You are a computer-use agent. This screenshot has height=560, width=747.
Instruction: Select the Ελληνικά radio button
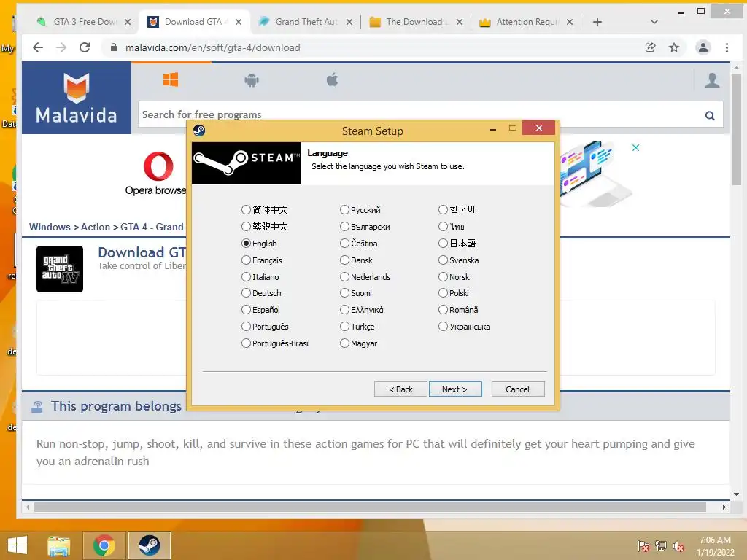344,309
